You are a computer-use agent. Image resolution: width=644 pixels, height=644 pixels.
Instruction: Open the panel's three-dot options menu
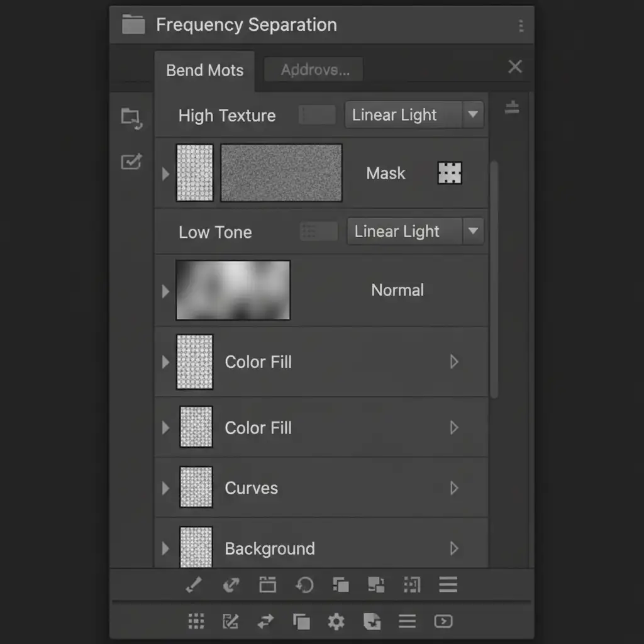[521, 26]
